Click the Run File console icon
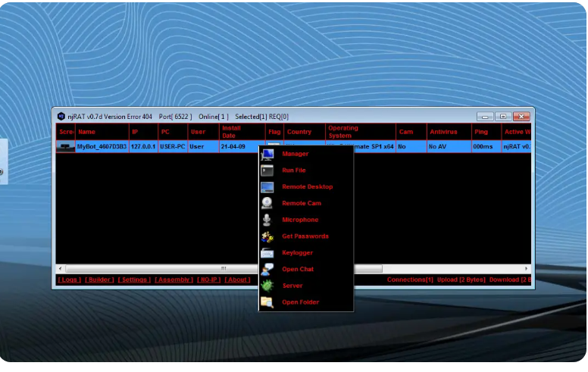This screenshot has width=588, height=372. [267, 170]
